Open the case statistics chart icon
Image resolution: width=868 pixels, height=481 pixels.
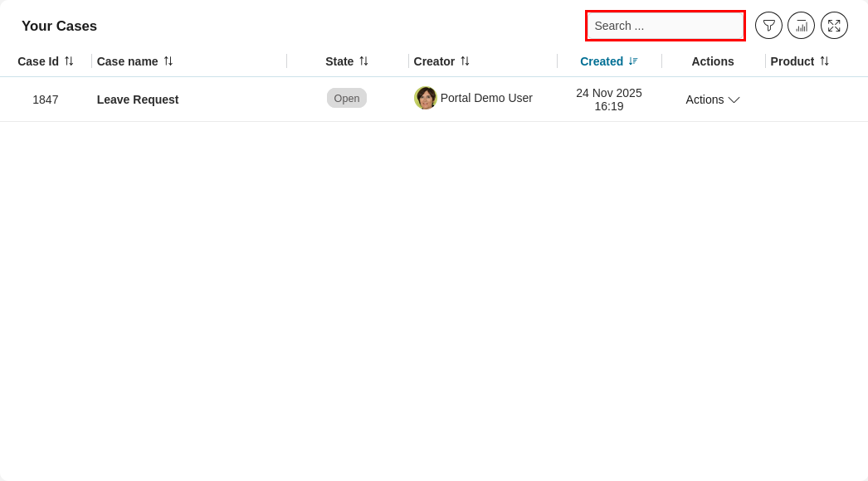(x=801, y=26)
